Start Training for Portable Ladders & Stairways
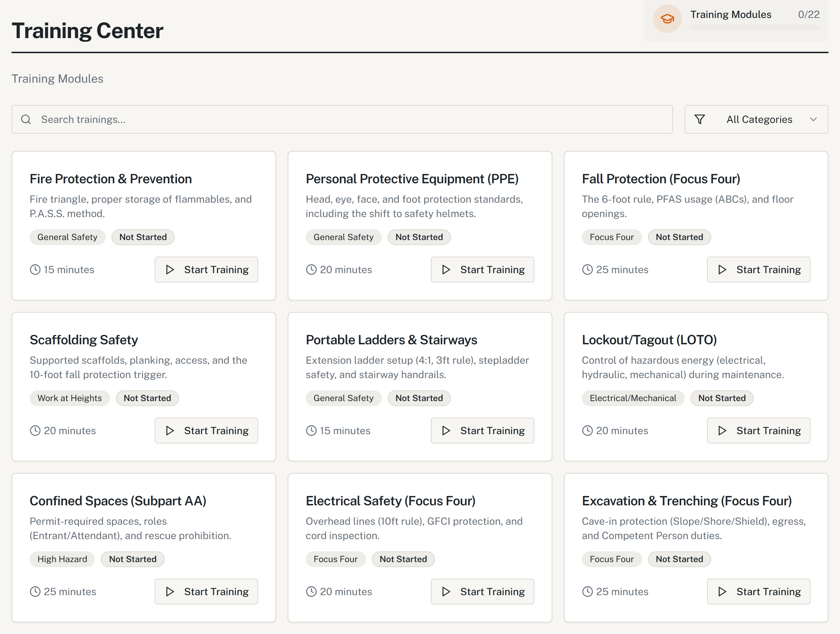This screenshot has height=634, width=840. 482,431
